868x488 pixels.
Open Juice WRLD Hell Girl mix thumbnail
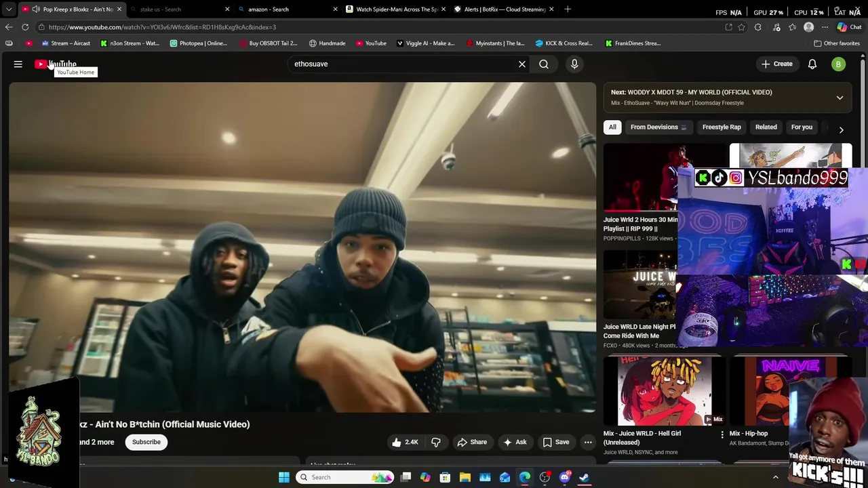point(665,390)
